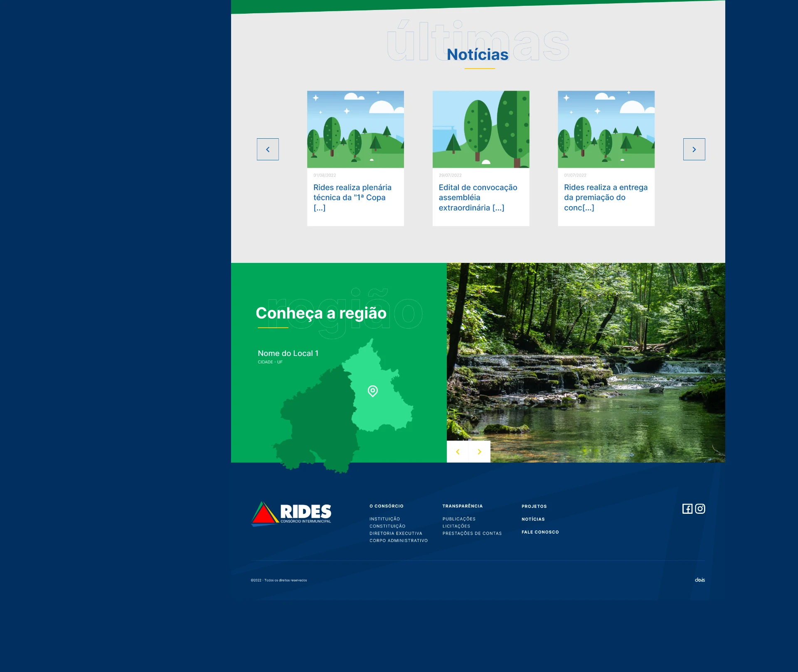Open thumbnail of Edital de convocação card

click(481, 129)
